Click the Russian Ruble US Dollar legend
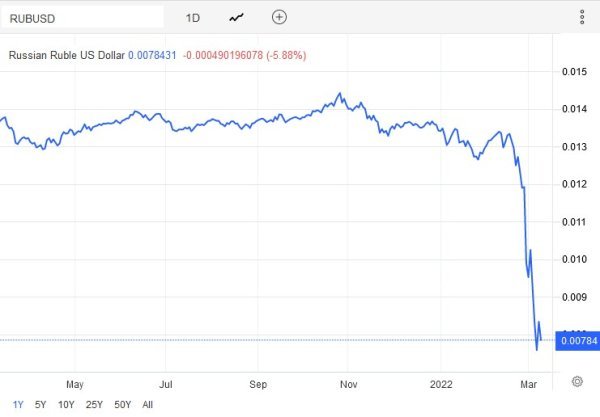 (66, 55)
